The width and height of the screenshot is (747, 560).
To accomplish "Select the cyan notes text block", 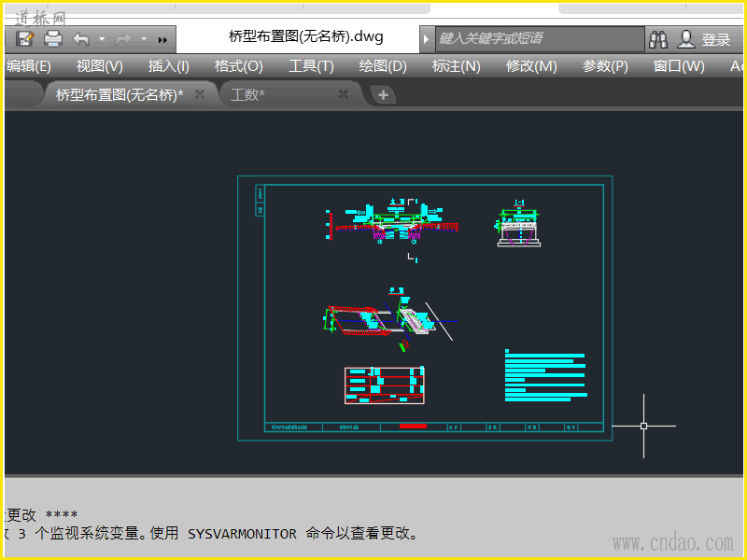I will [x=546, y=376].
